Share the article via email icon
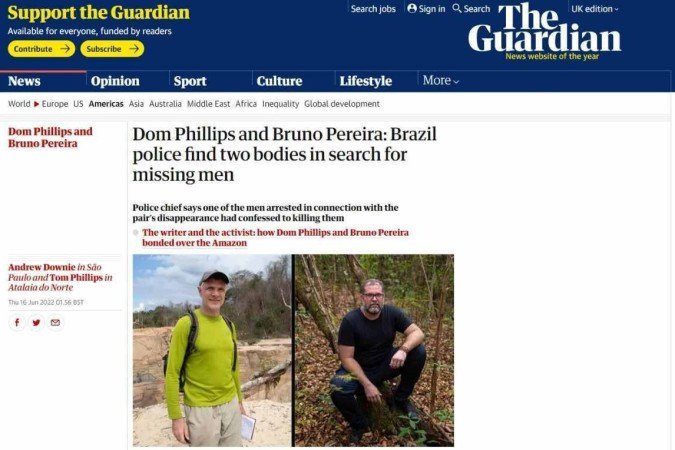The height and width of the screenshot is (450, 675). pos(56,323)
